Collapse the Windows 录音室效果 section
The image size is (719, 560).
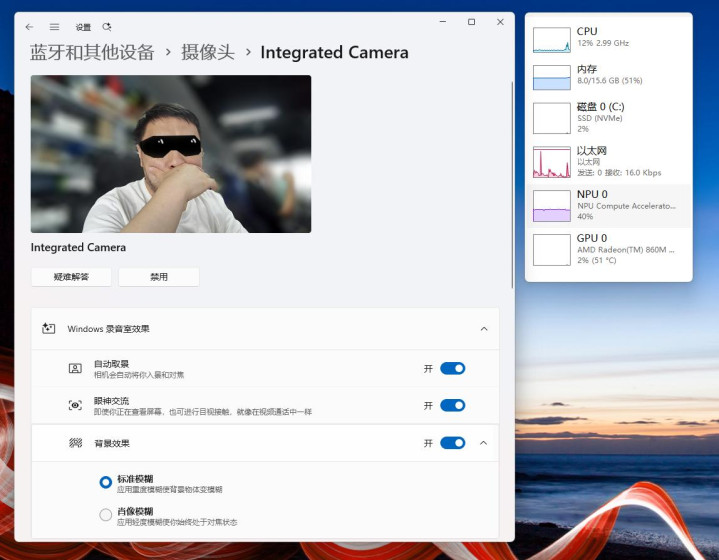(484, 328)
